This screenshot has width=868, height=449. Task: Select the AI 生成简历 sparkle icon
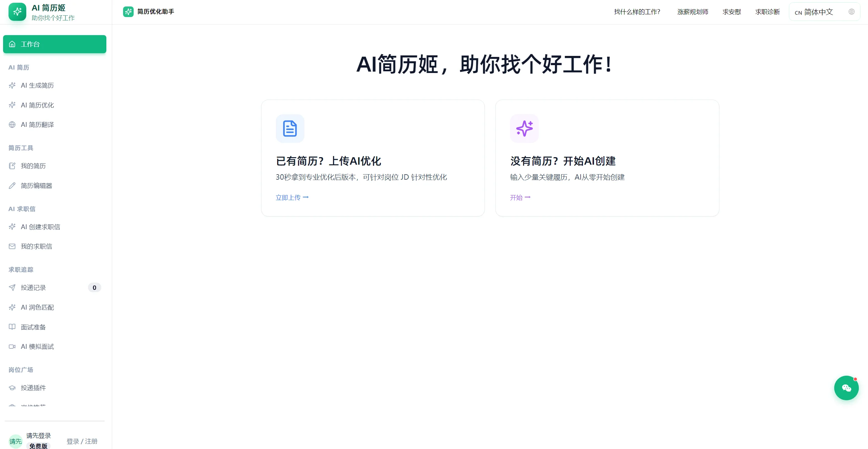click(12, 85)
